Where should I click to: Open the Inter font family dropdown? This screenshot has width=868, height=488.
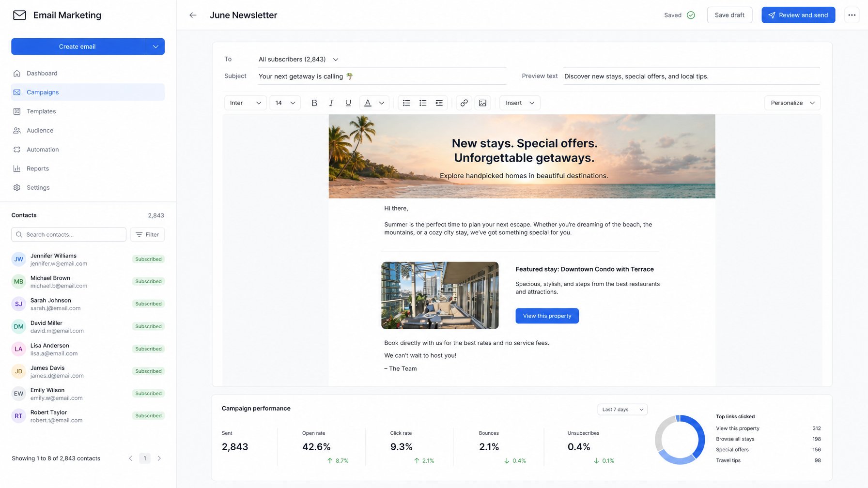tap(245, 103)
